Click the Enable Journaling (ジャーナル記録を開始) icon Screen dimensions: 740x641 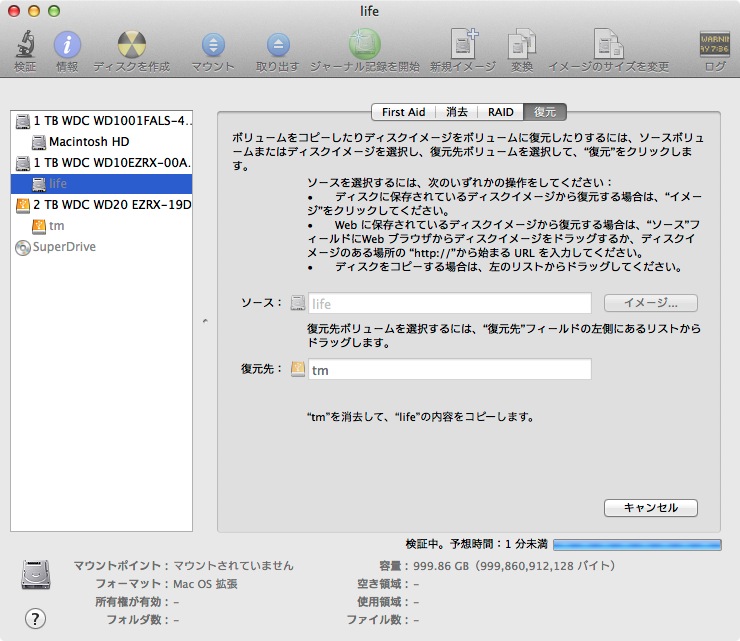click(x=364, y=45)
